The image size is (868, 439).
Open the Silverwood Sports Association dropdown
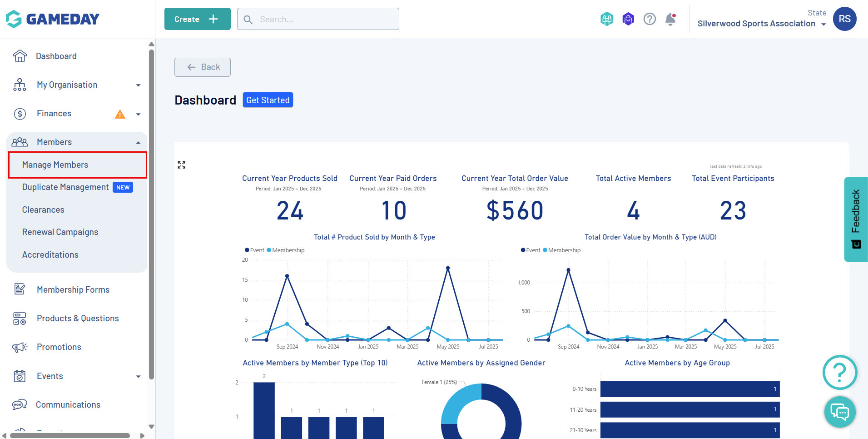[762, 24]
